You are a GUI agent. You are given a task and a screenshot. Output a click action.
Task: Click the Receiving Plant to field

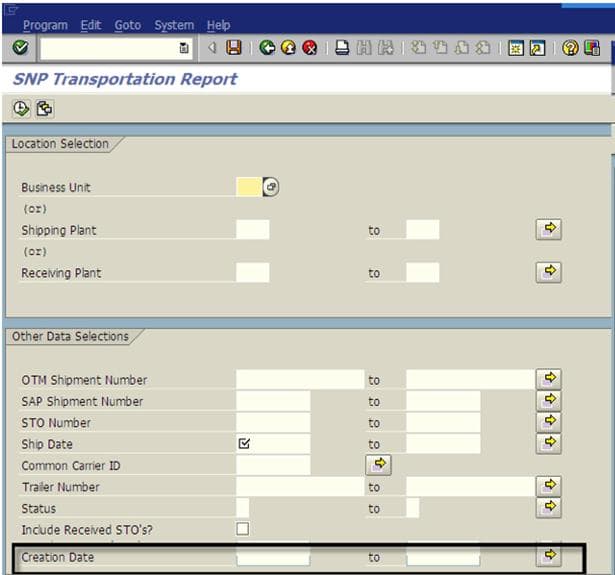tap(423, 273)
